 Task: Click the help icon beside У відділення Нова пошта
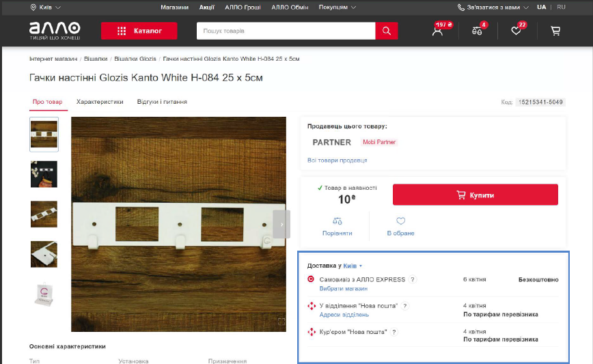pyautogui.click(x=405, y=306)
